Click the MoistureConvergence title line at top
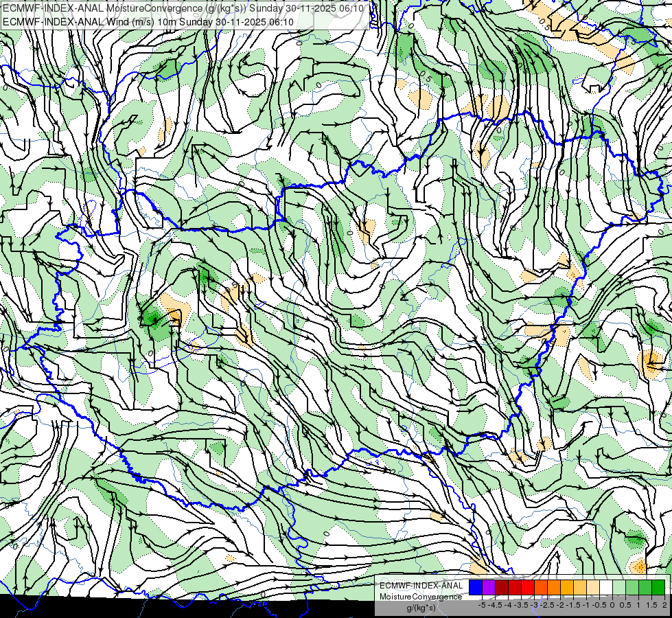This screenshot has width=672, height=618. point(183,8)
